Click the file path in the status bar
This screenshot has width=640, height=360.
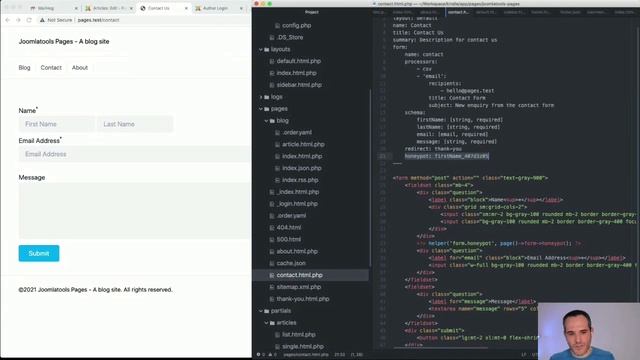[306, 355]
